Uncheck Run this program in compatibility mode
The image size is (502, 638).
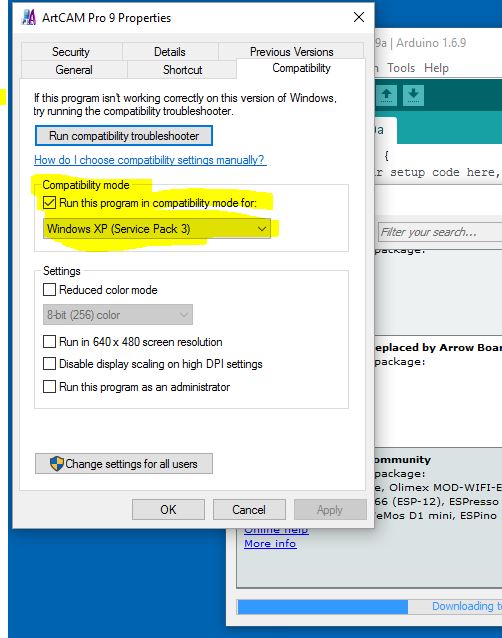(x=49, y=203)
